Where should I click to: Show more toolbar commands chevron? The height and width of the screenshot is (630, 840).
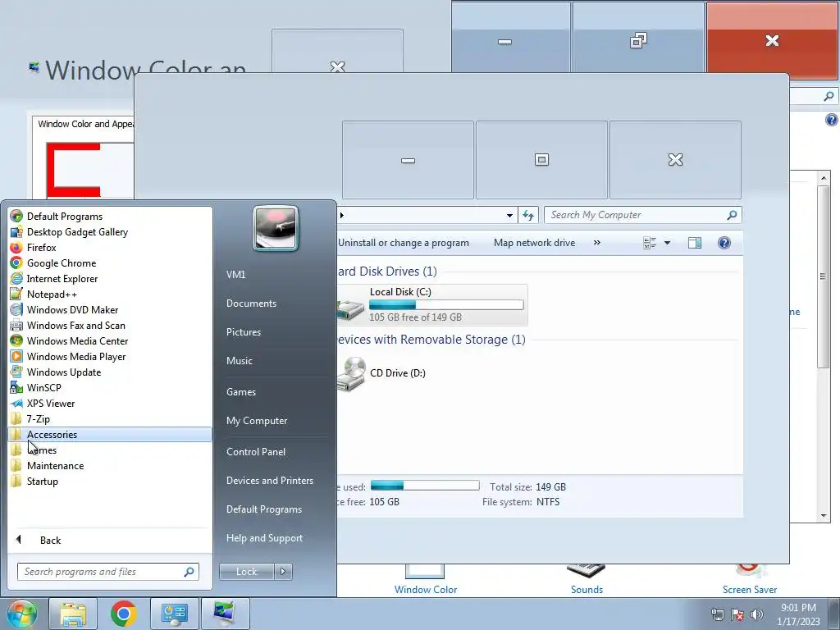pyautogui.click(x=597, y=243)
